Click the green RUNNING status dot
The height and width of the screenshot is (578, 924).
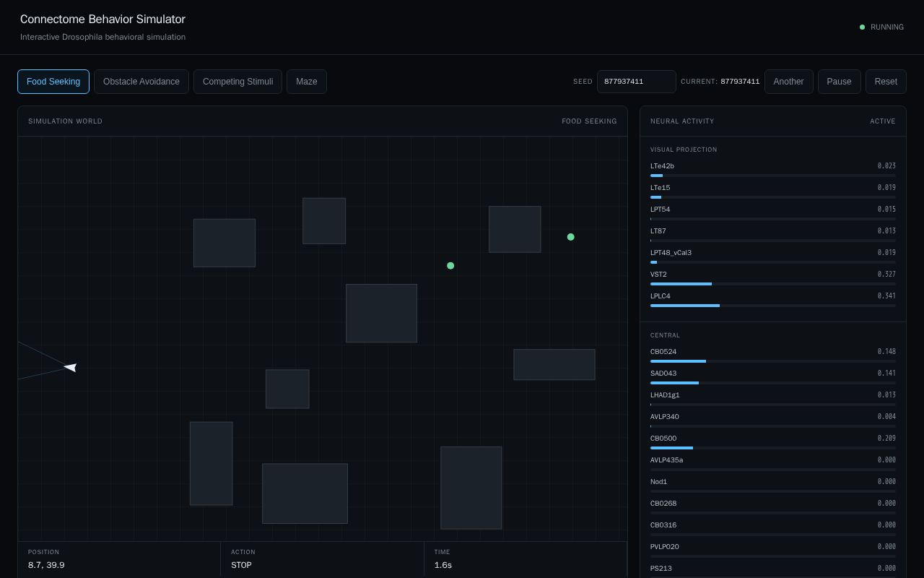pyautogui.click(x=862, y=27)
